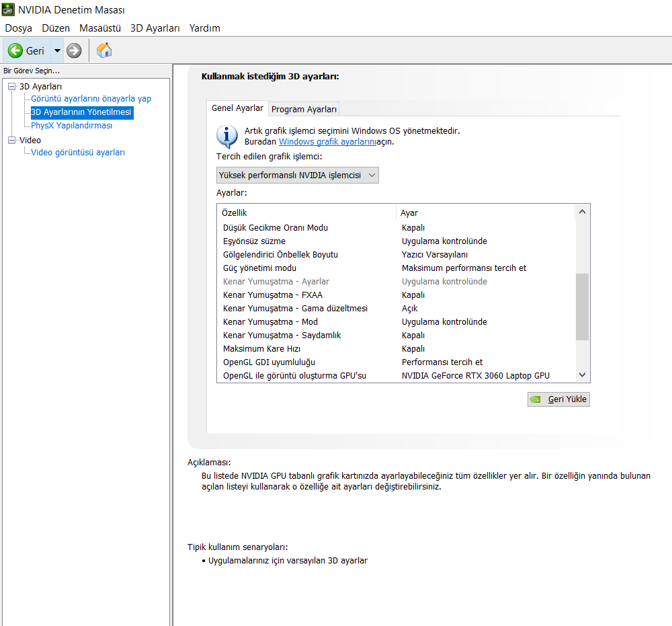Collapse the Video tree node

(12, 140)
